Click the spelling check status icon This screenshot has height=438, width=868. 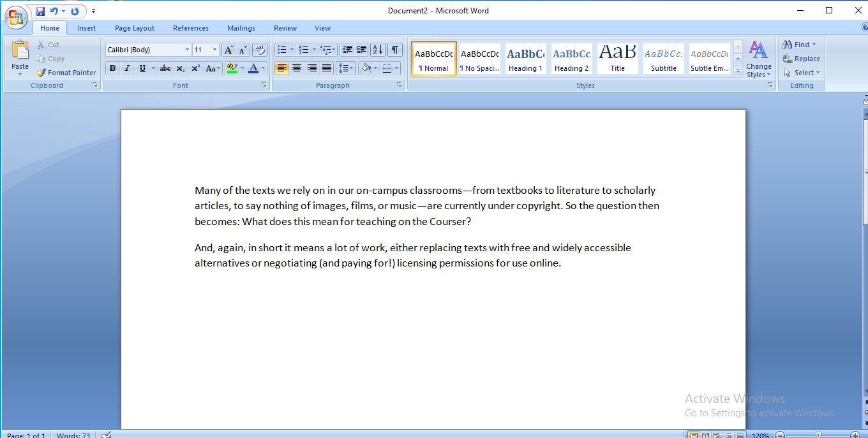coord(107,435)
